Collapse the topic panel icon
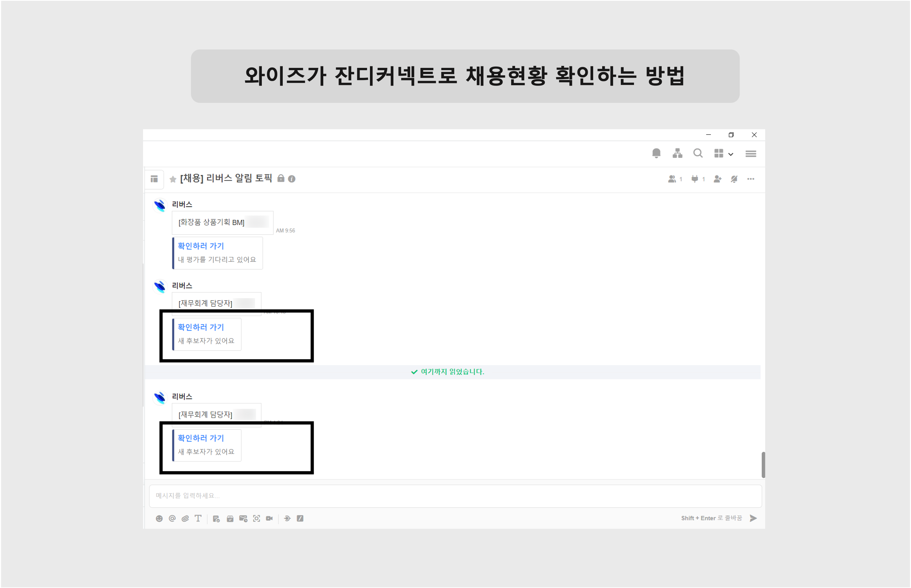This screenshot has width=911, height=588. (154, 179)
